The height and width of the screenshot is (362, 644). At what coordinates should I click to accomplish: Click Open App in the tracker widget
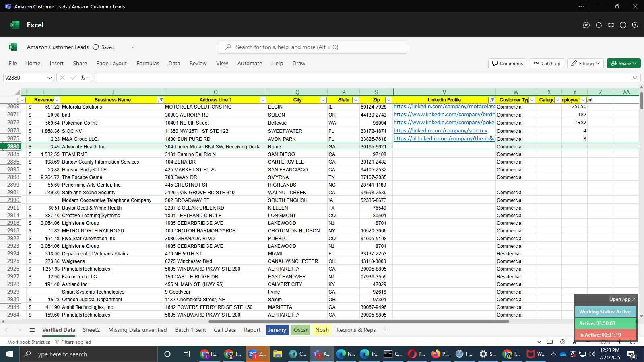pos(622,299)
